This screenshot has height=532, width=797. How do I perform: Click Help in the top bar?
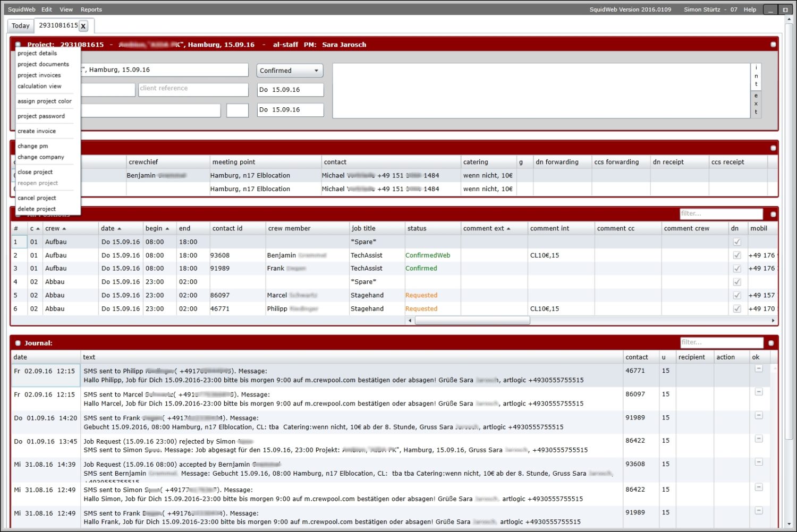point(750,10)
